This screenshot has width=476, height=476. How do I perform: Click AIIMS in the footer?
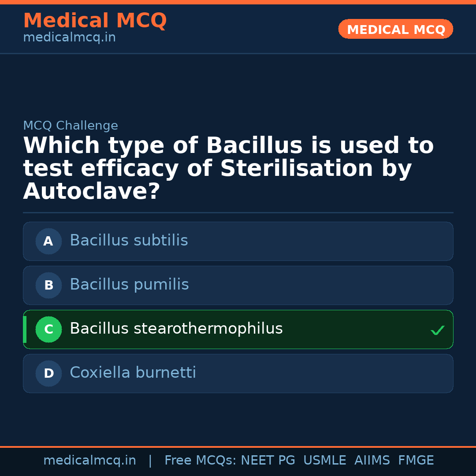[x=372, y=461]
